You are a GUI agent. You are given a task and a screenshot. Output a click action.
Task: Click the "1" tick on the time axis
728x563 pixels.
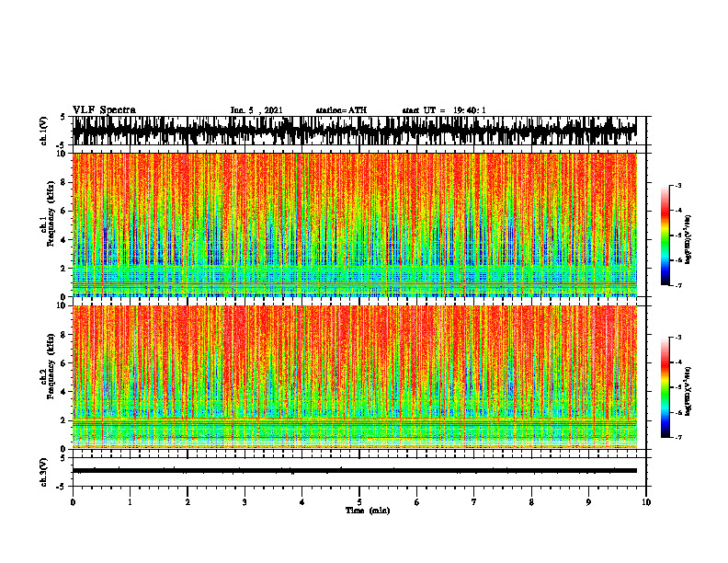[x=130, y=502]
